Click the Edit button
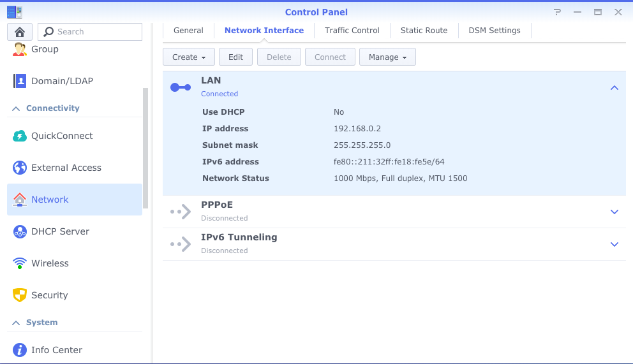Screen dimensions: 633x364 pos(235,57)
